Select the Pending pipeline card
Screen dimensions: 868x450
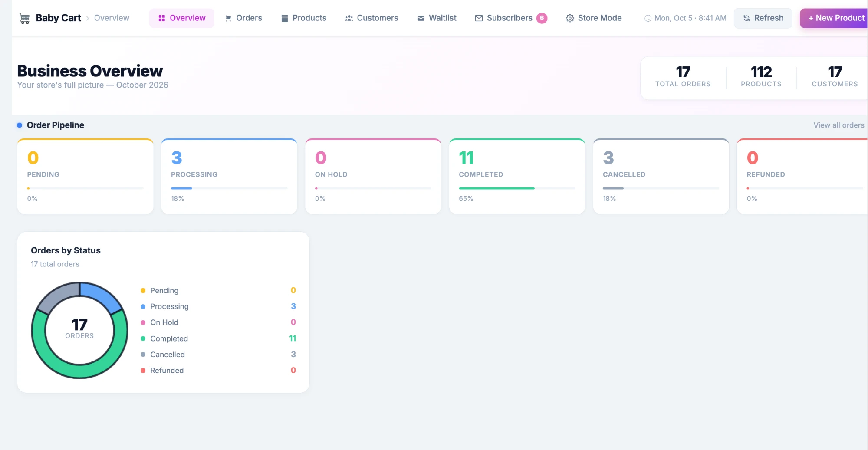coord(85,176)
